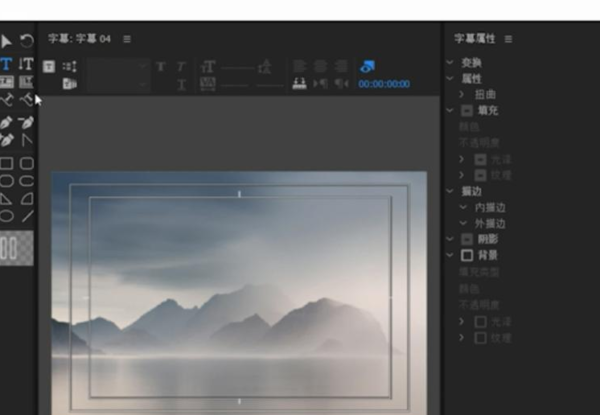Click the mountain title canvas preview
The image size is (600, 415).
coord(239,293)
